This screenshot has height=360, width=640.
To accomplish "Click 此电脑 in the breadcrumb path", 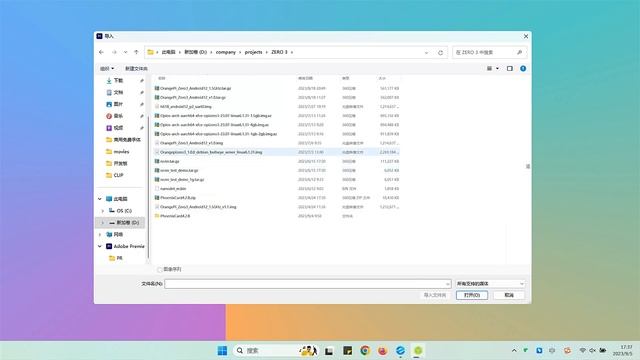I will (168, 52).
